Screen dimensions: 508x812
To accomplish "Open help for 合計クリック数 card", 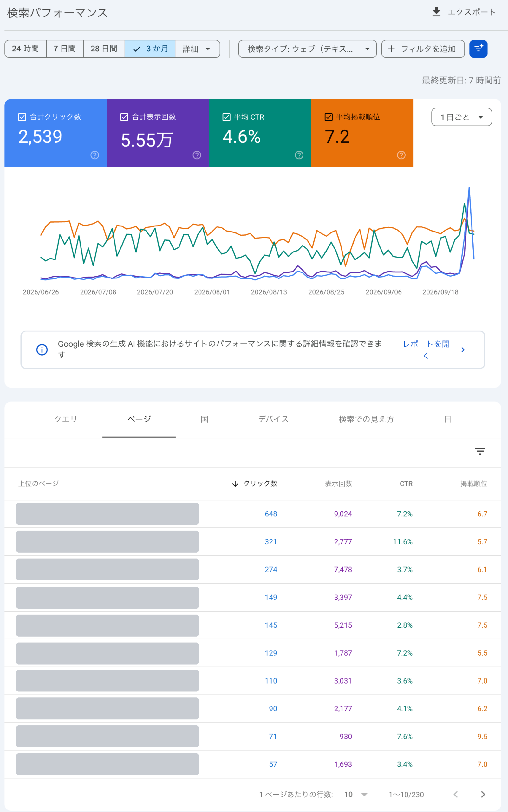I will tap(95, 155).
